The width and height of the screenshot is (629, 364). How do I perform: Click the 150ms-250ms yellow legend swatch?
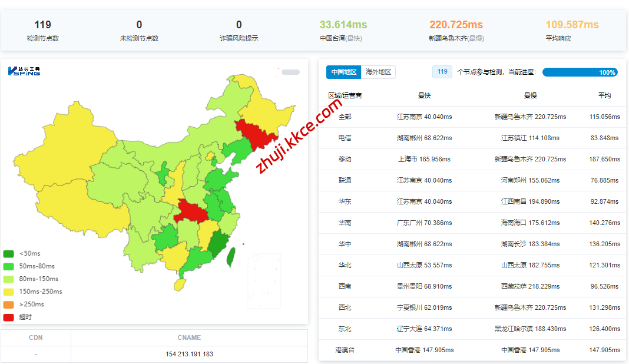tap(9, 292)
